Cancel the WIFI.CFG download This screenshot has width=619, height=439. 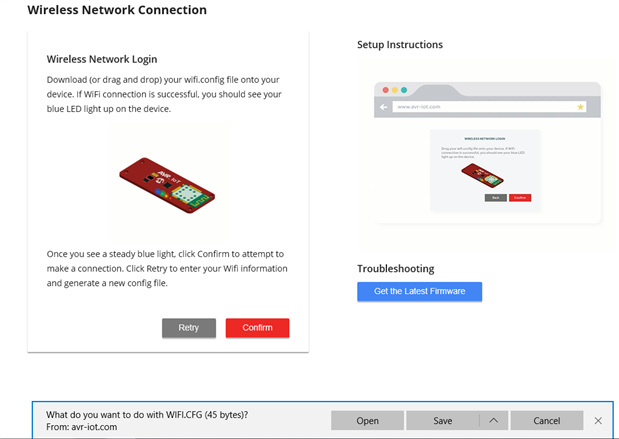tap(546, 421)
